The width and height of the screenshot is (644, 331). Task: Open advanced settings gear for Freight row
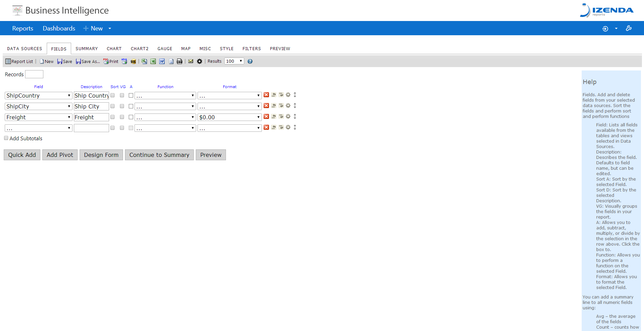(288, 117)
